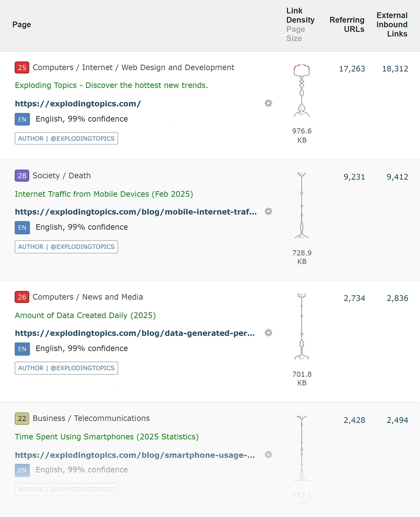Click the red 25 topical score badge

pos(22,68)
